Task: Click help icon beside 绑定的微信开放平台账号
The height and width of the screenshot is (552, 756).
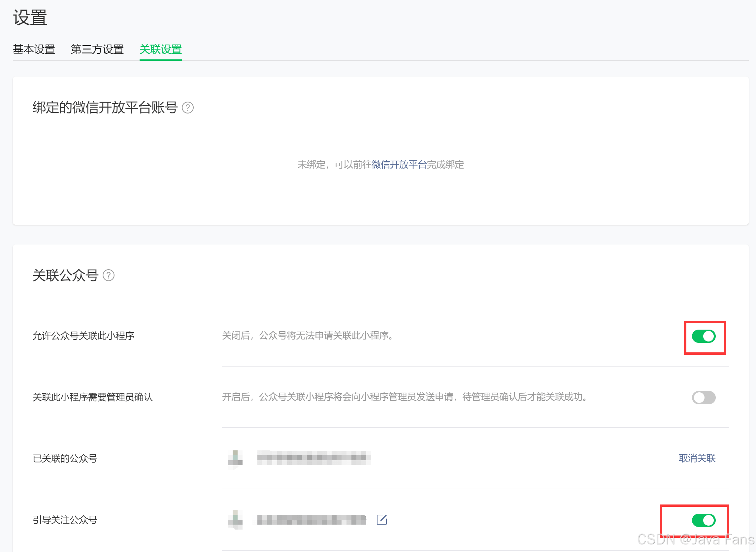Action: click(x=187, y=108)
